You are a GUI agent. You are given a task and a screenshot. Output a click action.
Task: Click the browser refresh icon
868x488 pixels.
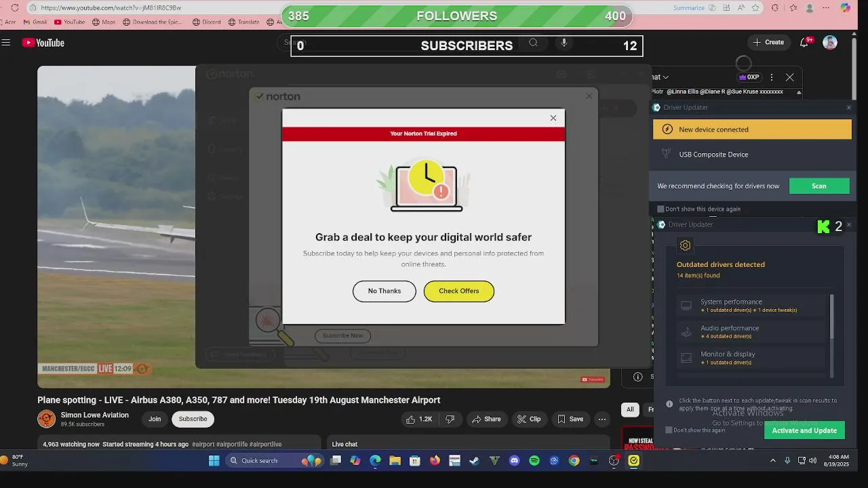pos(15,7)
